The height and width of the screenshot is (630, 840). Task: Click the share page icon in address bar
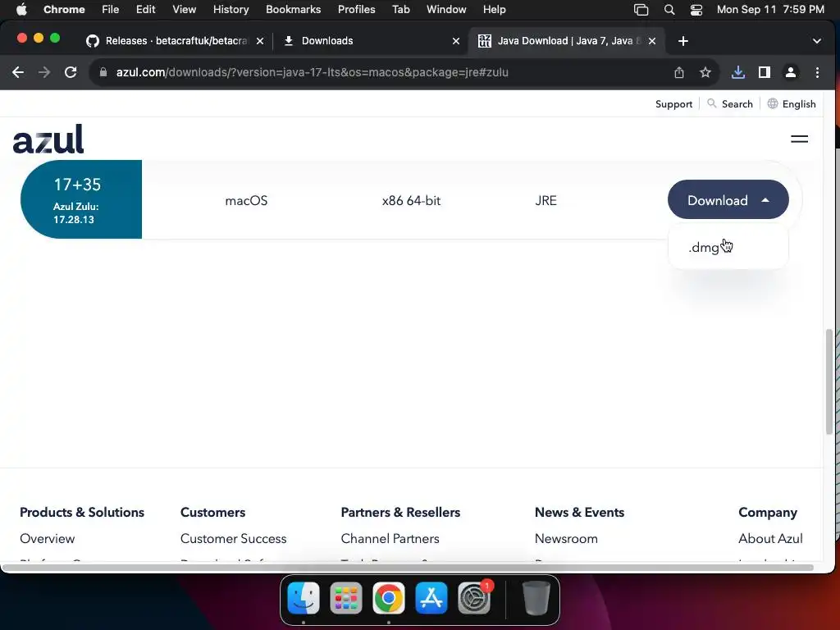[678, 72]
